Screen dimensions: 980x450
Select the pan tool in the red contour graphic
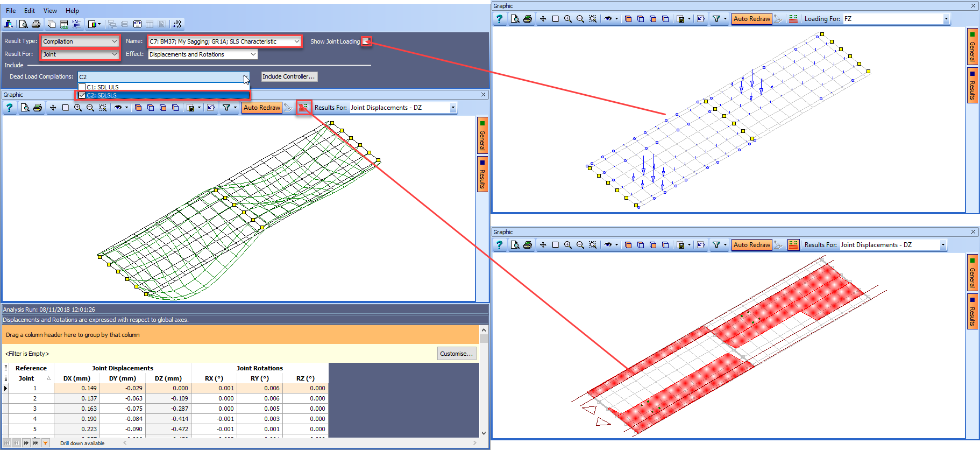tap(543, 245)
